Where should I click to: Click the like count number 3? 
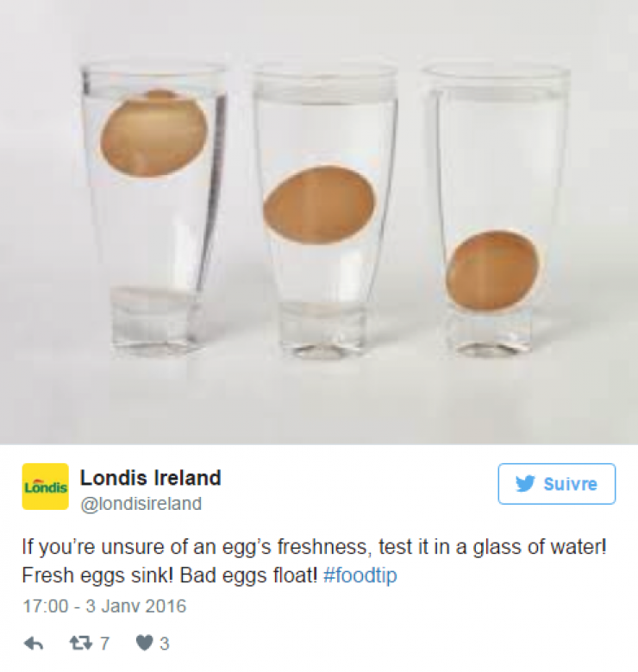(165, 644)
